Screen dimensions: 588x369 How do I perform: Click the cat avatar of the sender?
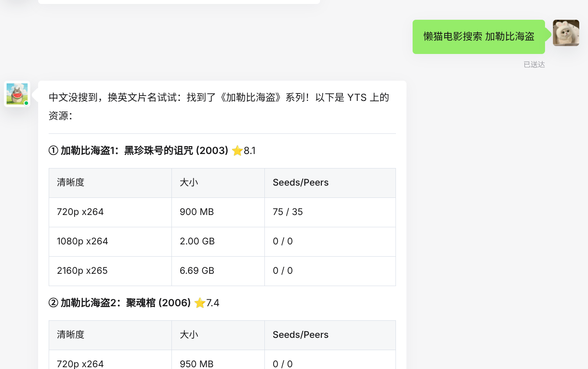tap(566, 33)
